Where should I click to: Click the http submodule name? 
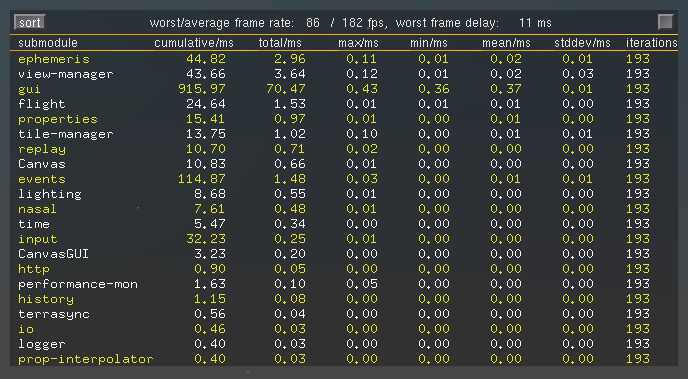click(x=34, y=269)
